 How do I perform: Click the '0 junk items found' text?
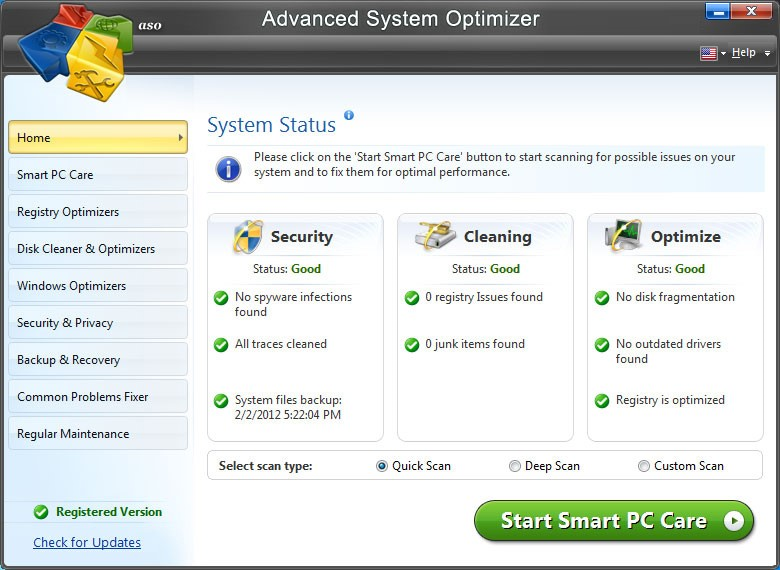[x=475, y=344]
